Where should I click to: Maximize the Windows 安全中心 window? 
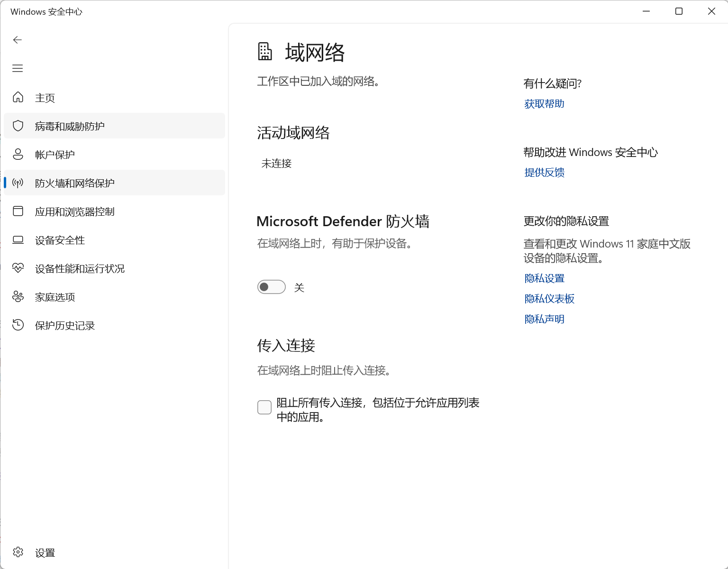coord(679,11)
